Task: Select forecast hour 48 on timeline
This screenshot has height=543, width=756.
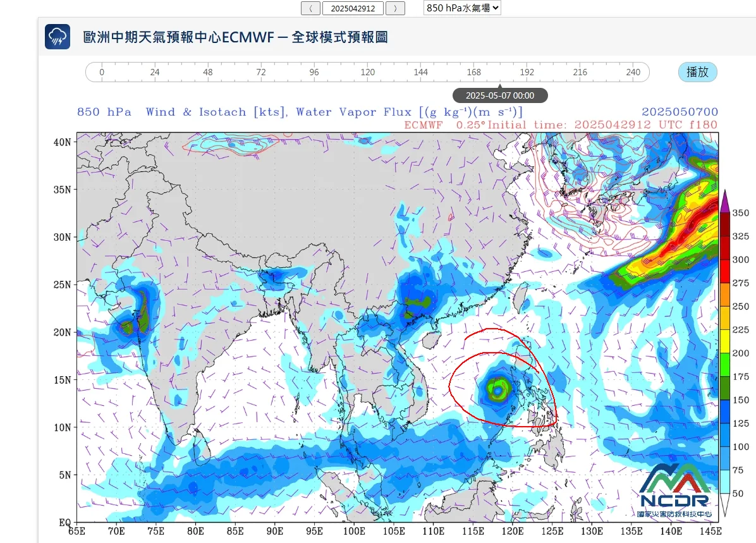Action: coord(208,72)
